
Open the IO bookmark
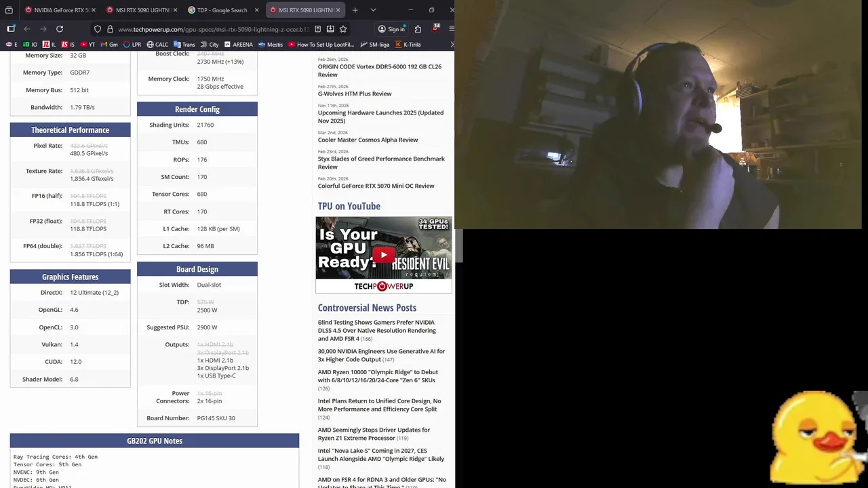click(31, 45)
